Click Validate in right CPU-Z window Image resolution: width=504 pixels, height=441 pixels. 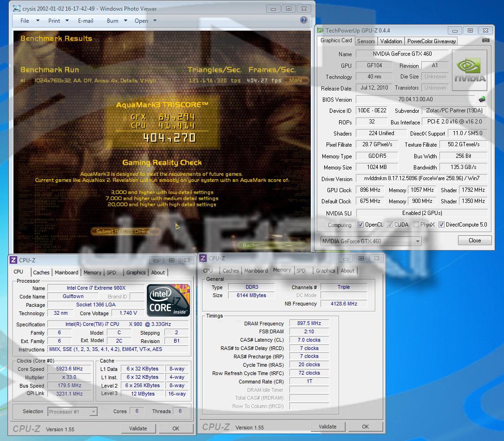pyautogui.click(x=328, y=427)
